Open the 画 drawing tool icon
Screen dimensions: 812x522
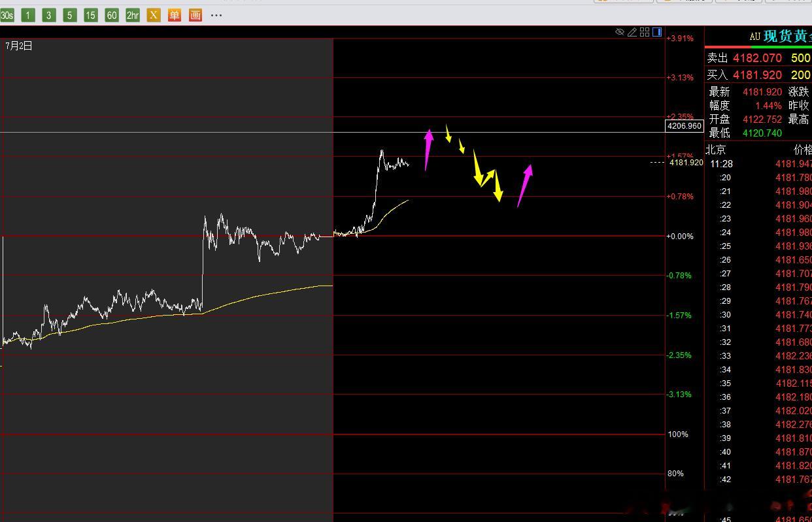[x=195, y=15]
